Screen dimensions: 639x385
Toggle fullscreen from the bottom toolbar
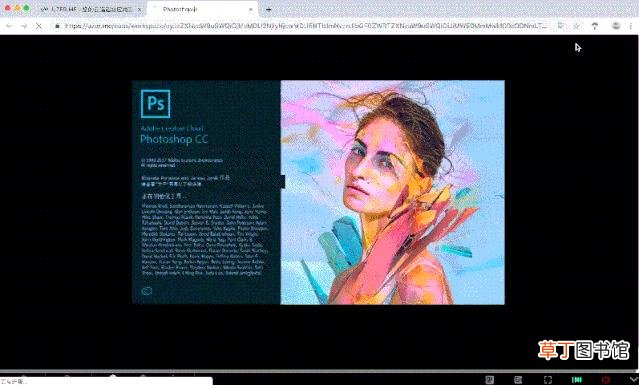point(548,380)
